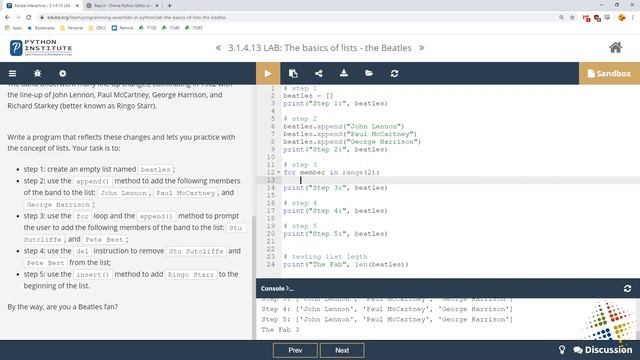Viewport: 640px width, 360px height.
Task: Open the Personal bookmarks folder
Action: pos(71,28)
